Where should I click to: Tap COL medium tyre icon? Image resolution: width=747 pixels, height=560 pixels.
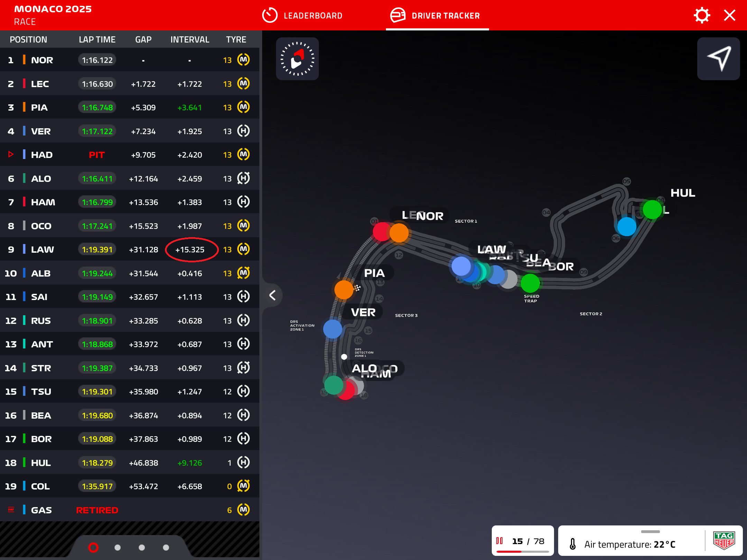tap(243, 486)
